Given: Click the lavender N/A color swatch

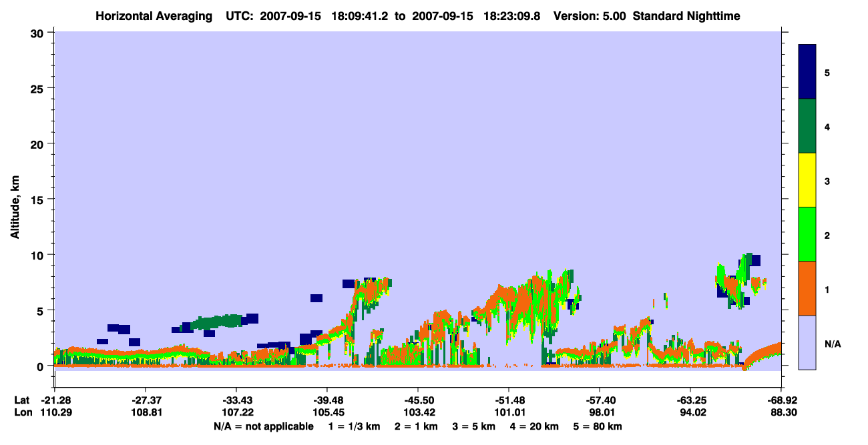Looking at the screenshot, I should coord(807,342).
